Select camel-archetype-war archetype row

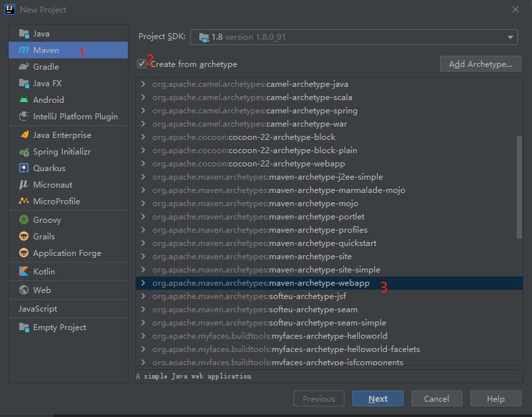tap(329, 123)
